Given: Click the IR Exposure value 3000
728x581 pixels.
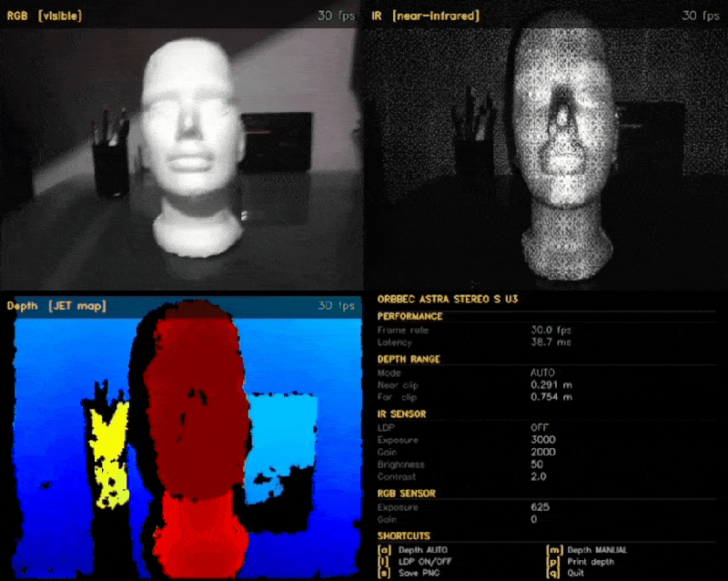Looking at the screenshot, I should pyautogui.click(x=543, y=440).
